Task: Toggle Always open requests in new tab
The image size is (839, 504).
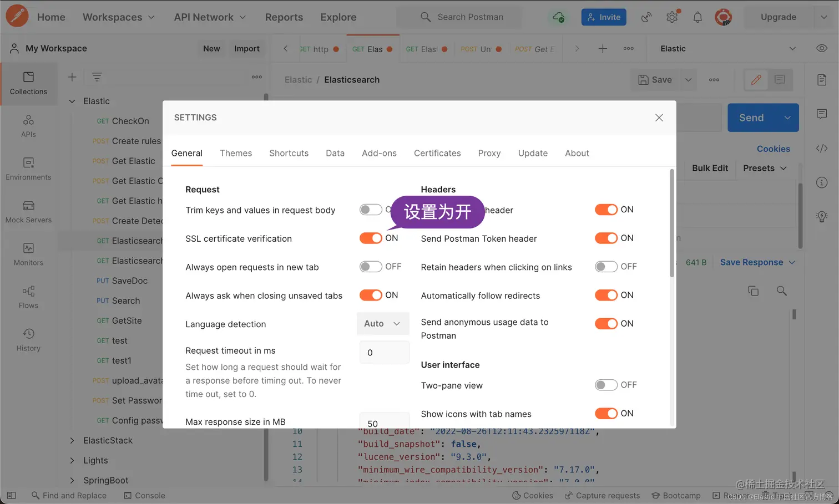Action: 371,267
